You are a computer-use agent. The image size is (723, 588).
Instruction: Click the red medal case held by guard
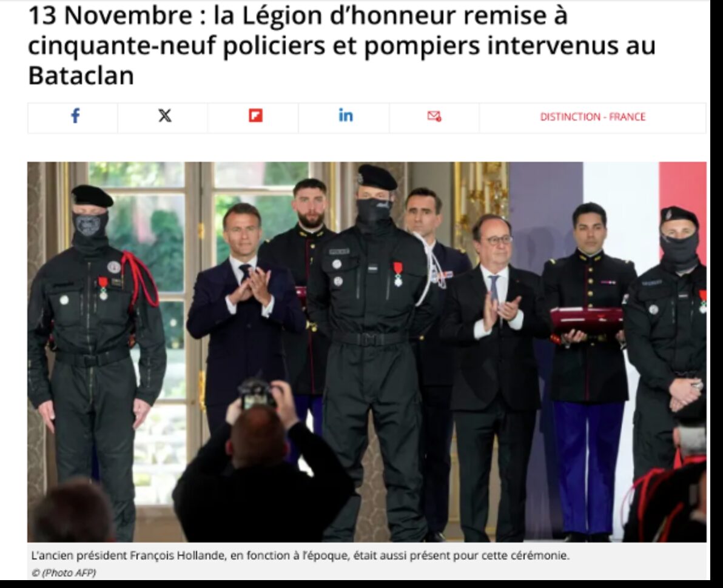(586, 319)
